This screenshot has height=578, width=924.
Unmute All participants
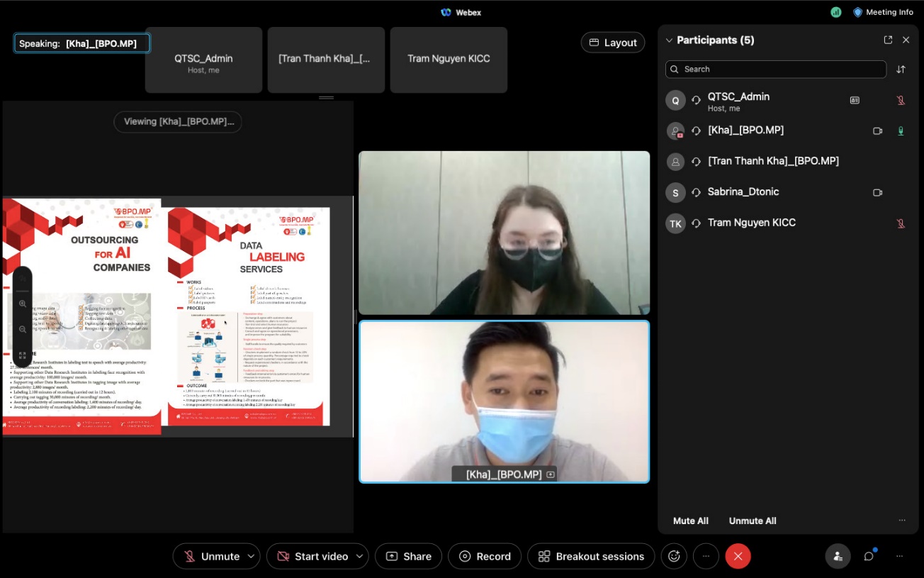tap(753, 521)
